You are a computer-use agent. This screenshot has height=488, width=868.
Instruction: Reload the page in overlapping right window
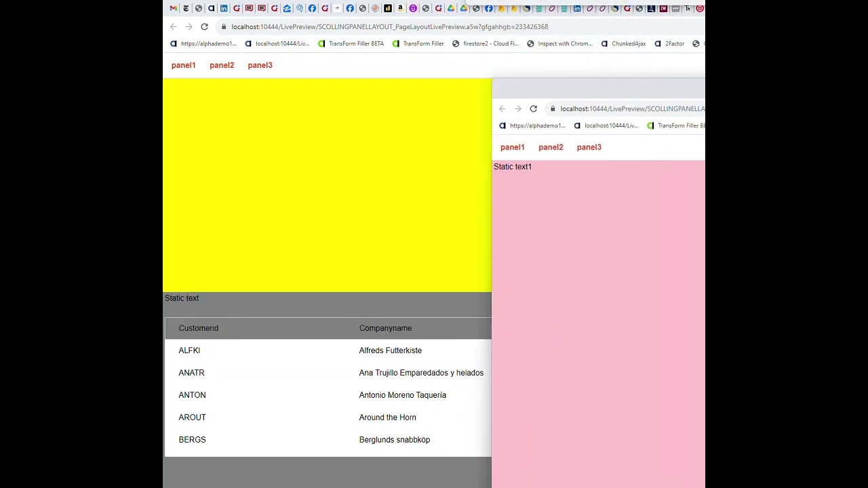tap(533, 108)
